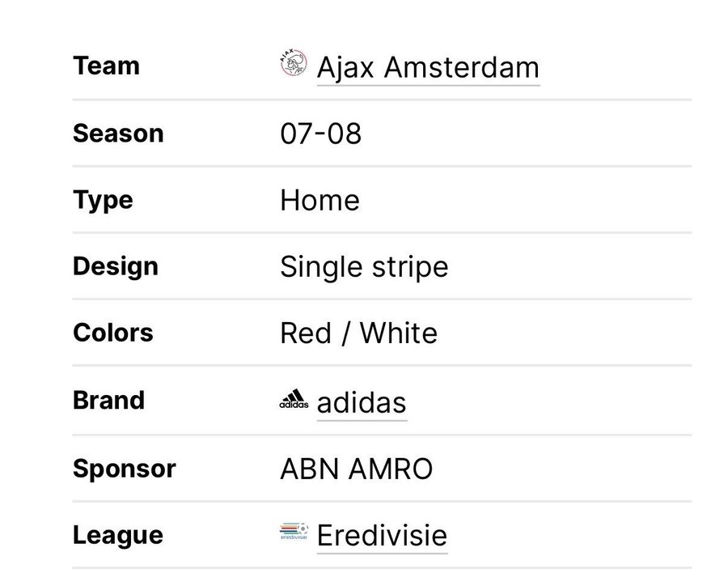Click the Eredivisie league logo icon
The image size is (728, 586).
pyautogui.click(x=294, y=533)
